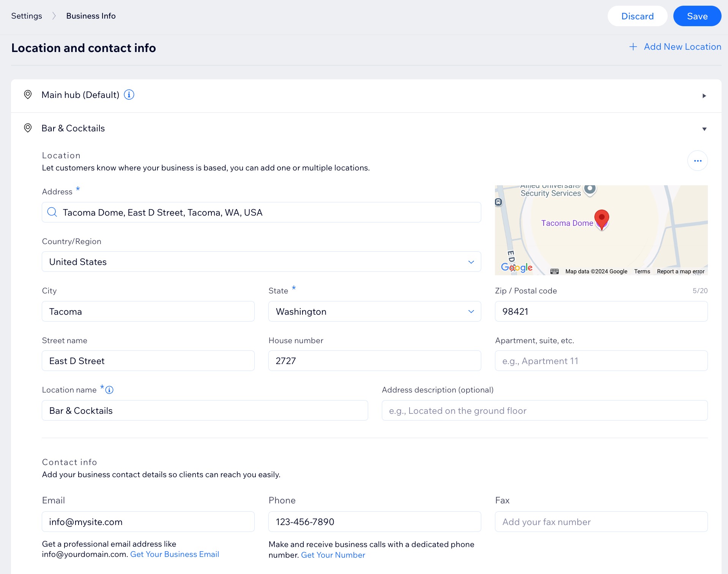Click the Main hub (Default) title
This screenshot has width=728, height=574.
tap(80, 95)
